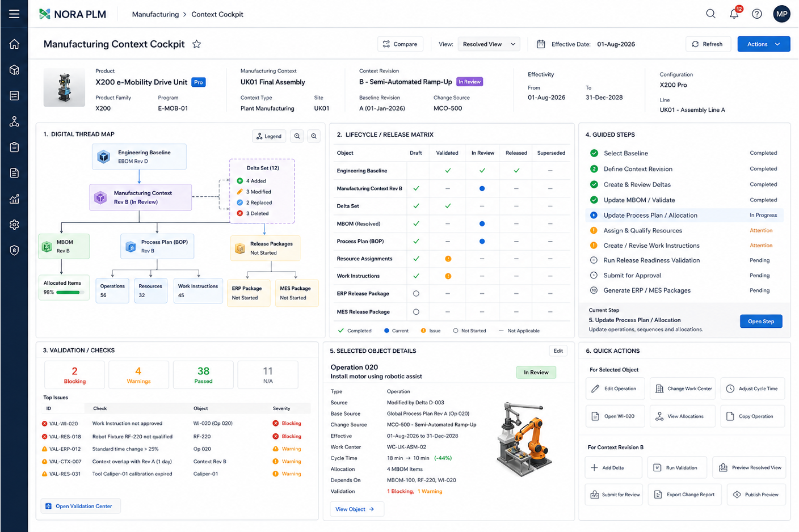Select ERP Release Package Draft circle
The width and height of the screenshot is (799, 532).
416,294
